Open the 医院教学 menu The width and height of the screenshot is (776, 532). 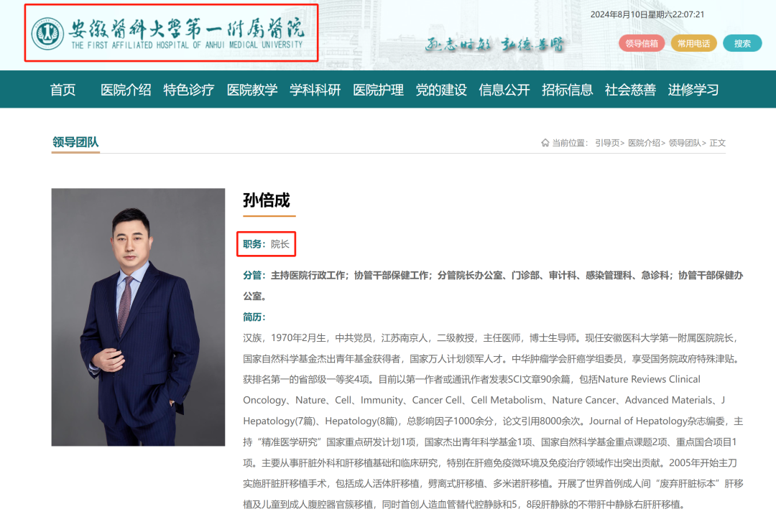[252, 90]
